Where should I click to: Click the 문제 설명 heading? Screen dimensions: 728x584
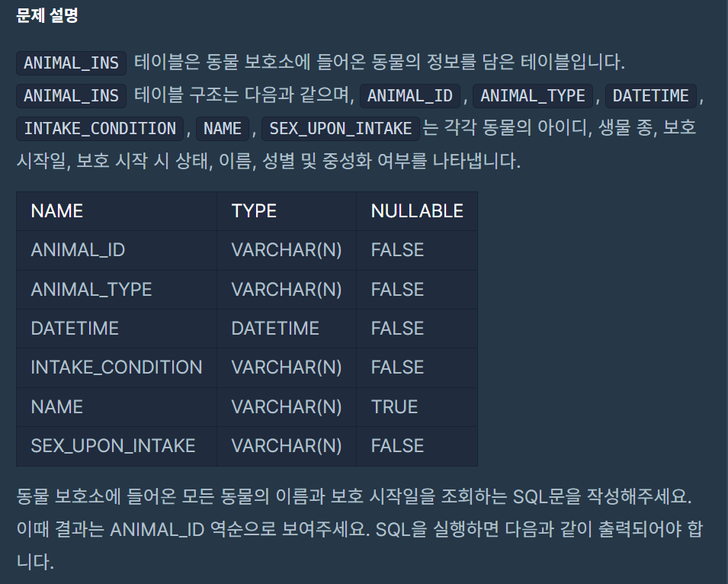coord(47,15)
